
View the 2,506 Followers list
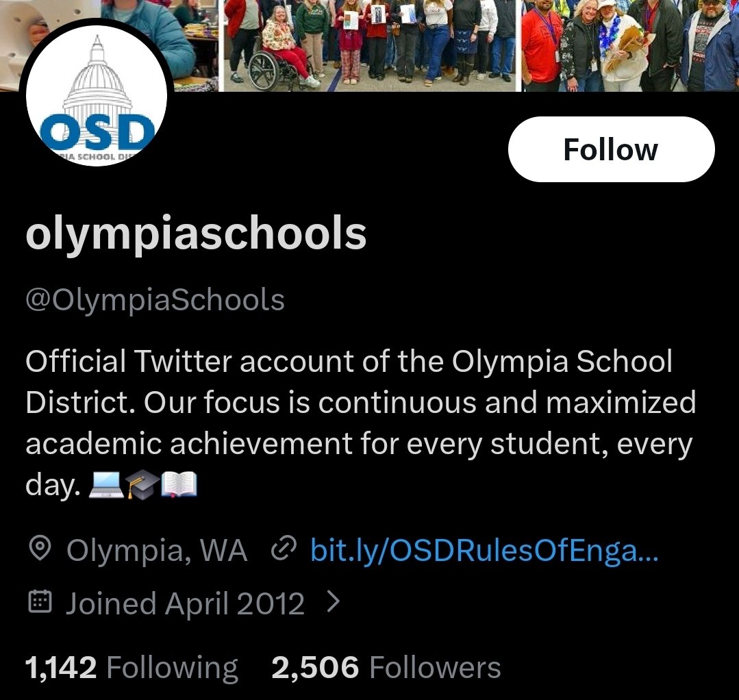coord(386,668)
